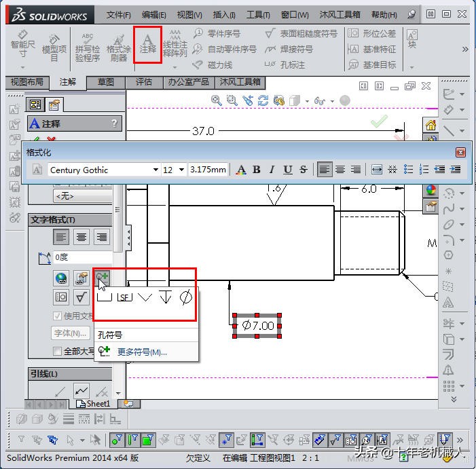Screen dimensions: 476x469
Task: Click the Note (注释) tool in ribbon
Action: 147,44
